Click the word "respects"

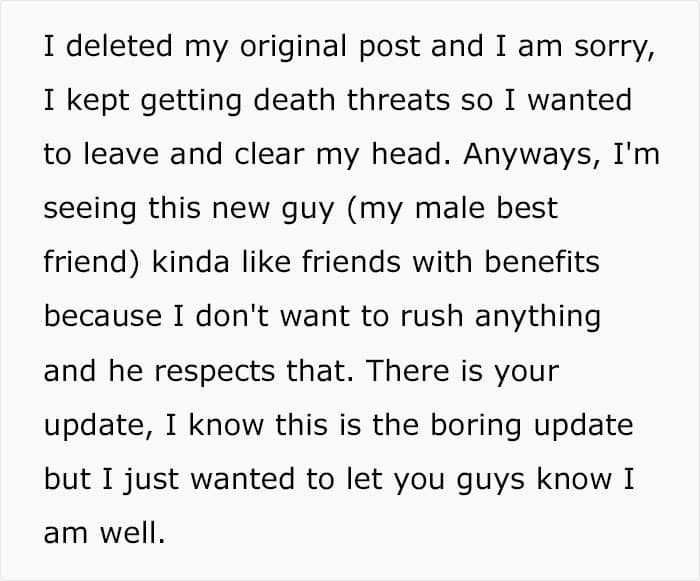point(214,373)
